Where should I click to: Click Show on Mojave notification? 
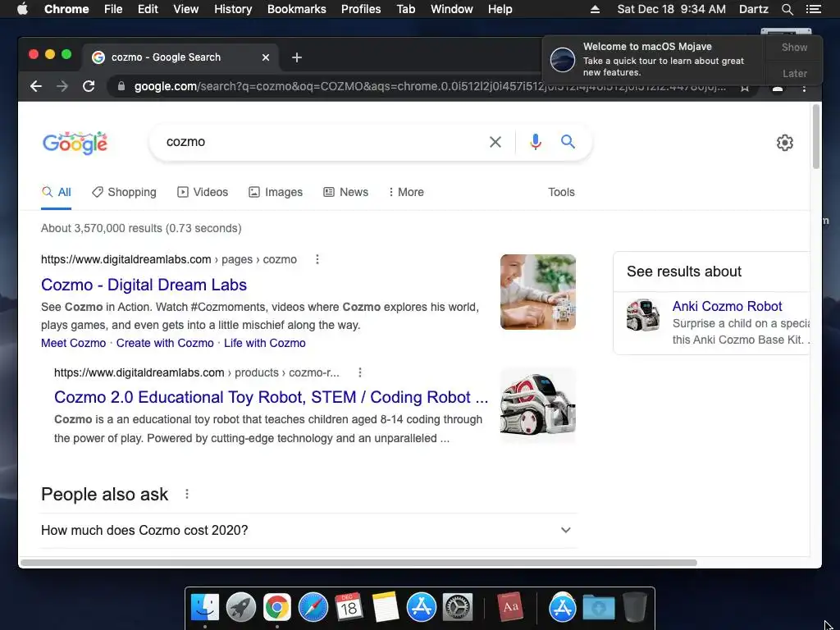794,47
